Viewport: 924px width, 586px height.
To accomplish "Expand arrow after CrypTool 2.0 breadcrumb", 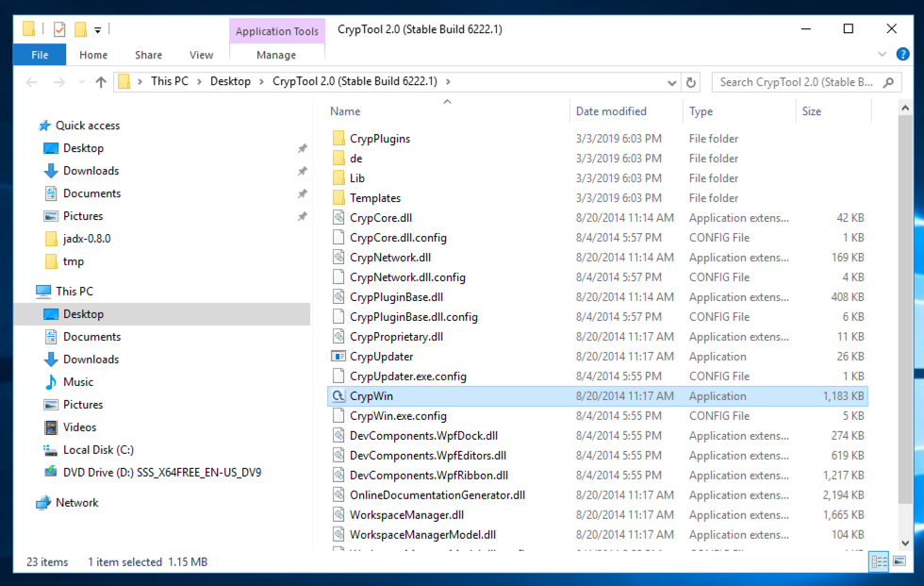I will [x=448, y=81].
